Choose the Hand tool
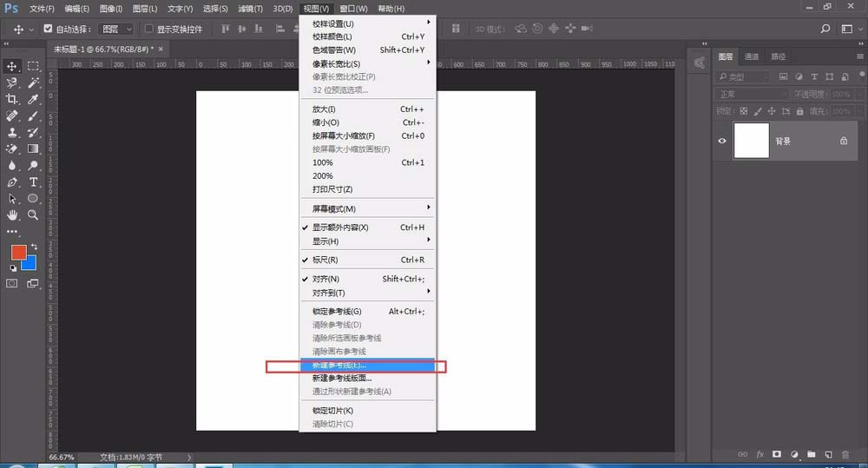This screenshot has width=868, height=468. (x=13, y=214)
